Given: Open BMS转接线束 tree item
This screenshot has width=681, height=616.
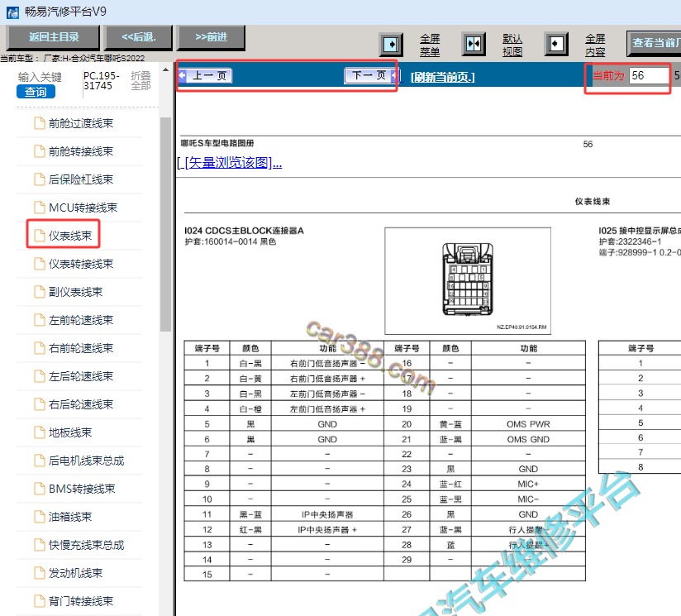Looking at the screenshot, I should pyautogui.click(x=82, y=489).
